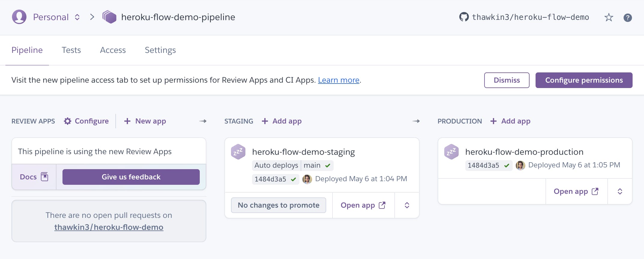Click the sleeping app icon for staging
Screen dimensions: 644x259
(238, 152)
